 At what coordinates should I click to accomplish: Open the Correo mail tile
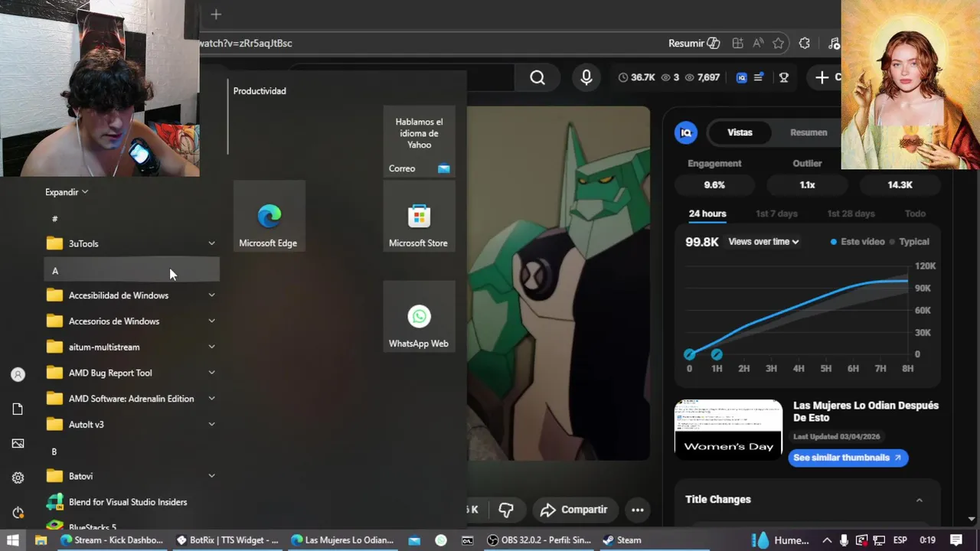click(419, 142)
